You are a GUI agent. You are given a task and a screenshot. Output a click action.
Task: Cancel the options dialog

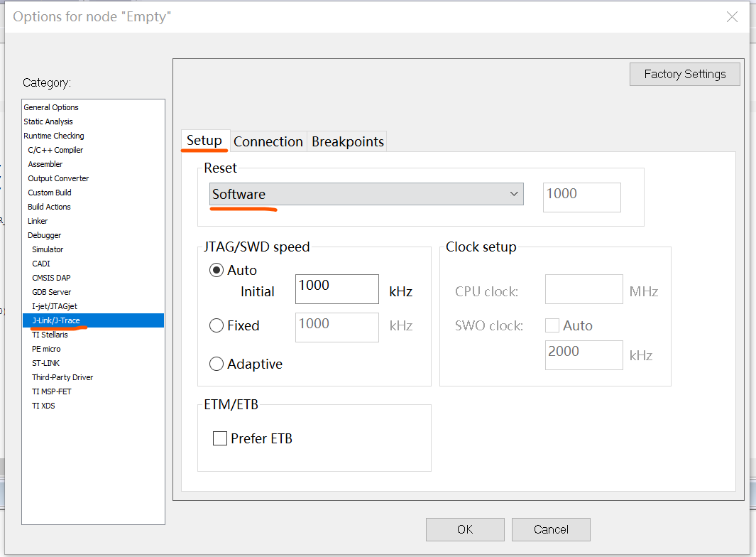click(x=551, y=529)
